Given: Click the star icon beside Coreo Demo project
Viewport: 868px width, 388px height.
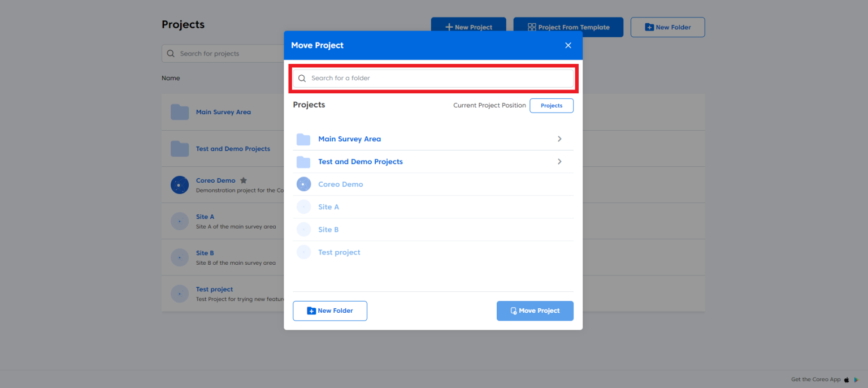Looking at the screenshot, I should [244, 180].
